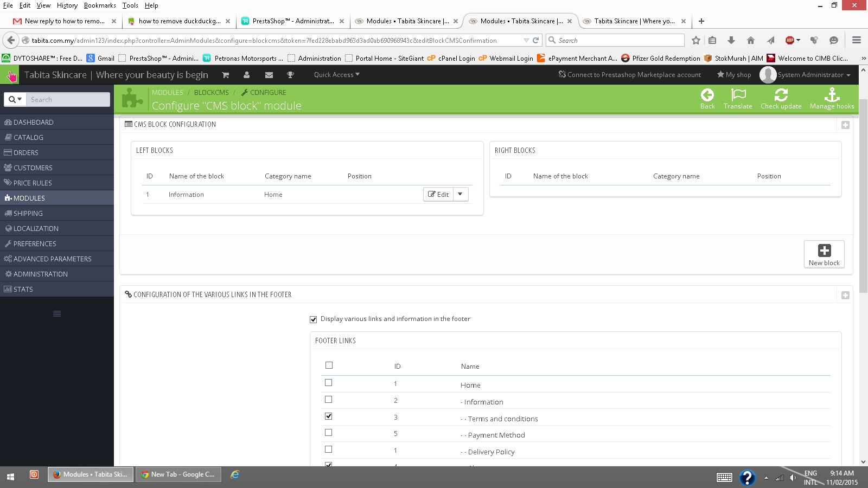Expand the footer links configuration panel toggle

click(845, 295)
